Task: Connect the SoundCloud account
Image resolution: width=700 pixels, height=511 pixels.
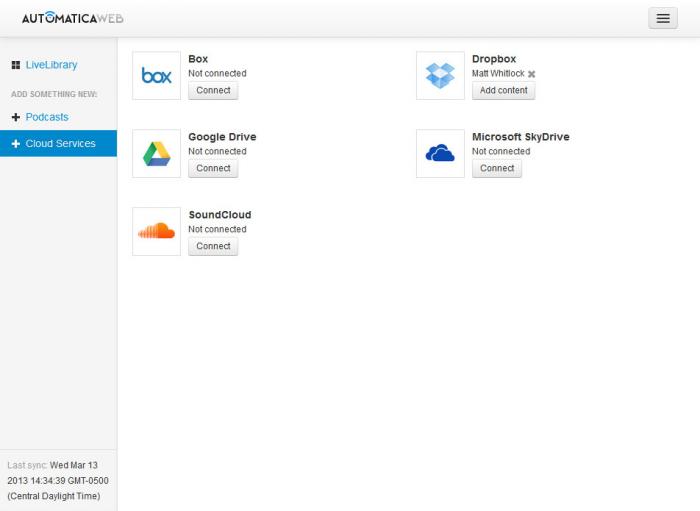Action: [213, 246]
